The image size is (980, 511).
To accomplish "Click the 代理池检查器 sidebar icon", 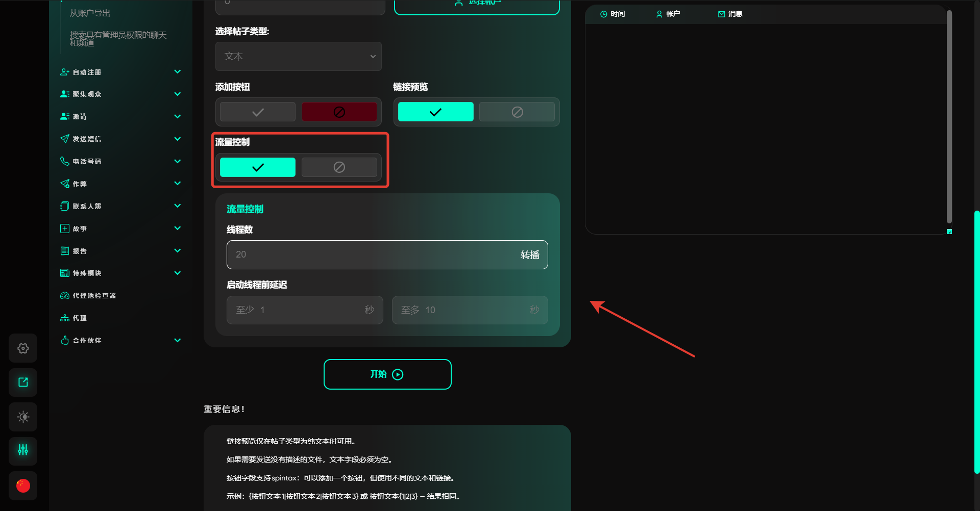I will (x=65, y=296).
